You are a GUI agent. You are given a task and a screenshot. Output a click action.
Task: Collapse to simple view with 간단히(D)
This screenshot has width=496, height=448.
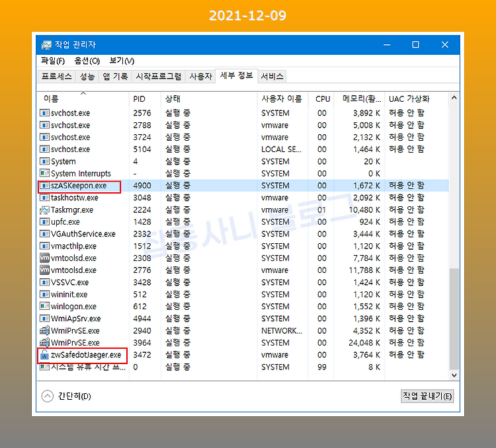(66, 396)
